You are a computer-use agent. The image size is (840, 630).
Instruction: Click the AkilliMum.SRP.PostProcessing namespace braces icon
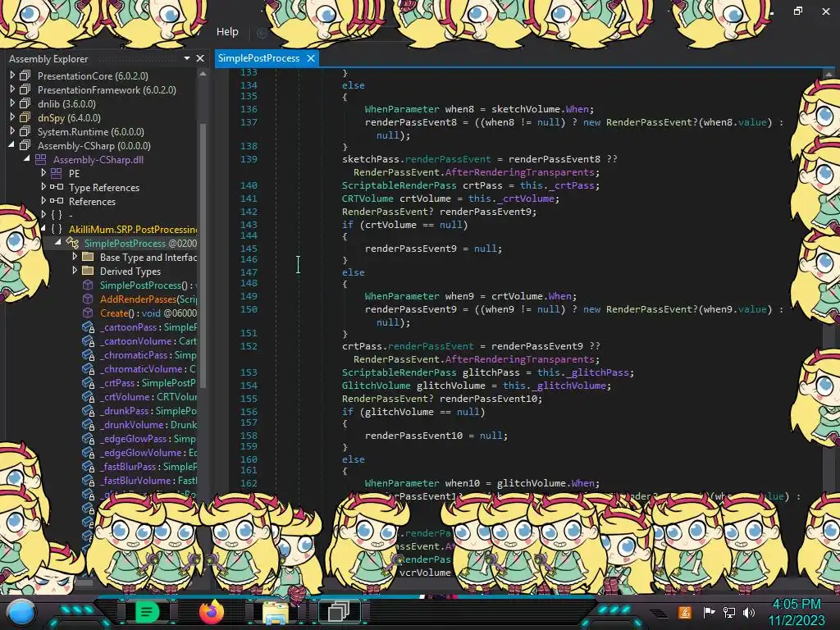pos(57,230)
